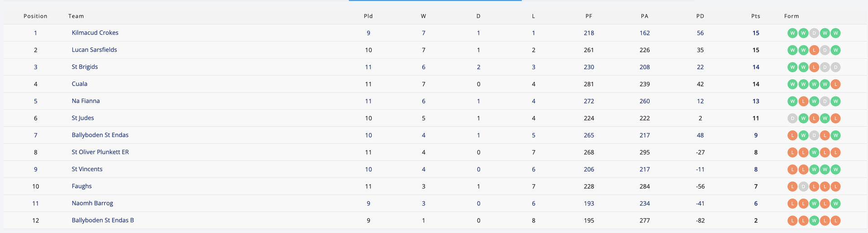Open the Lucan Sarsfields team link
Image resolution: width=868 pixels, height=233 pixels.
coord(94,50)
